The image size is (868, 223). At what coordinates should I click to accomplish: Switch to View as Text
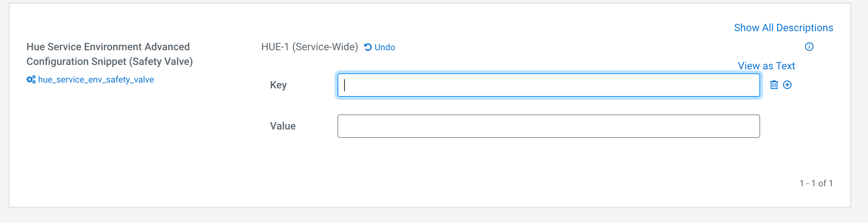(x=766, y=66)
